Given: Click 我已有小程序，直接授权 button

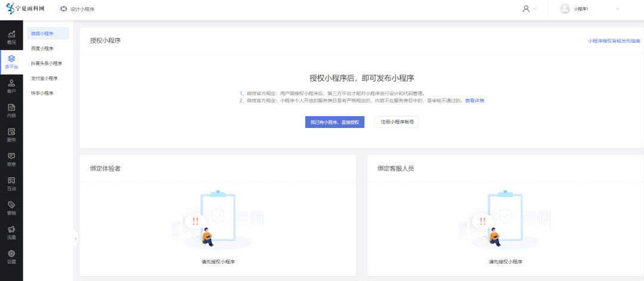Looking at the screenshot, I should point(335,122).
